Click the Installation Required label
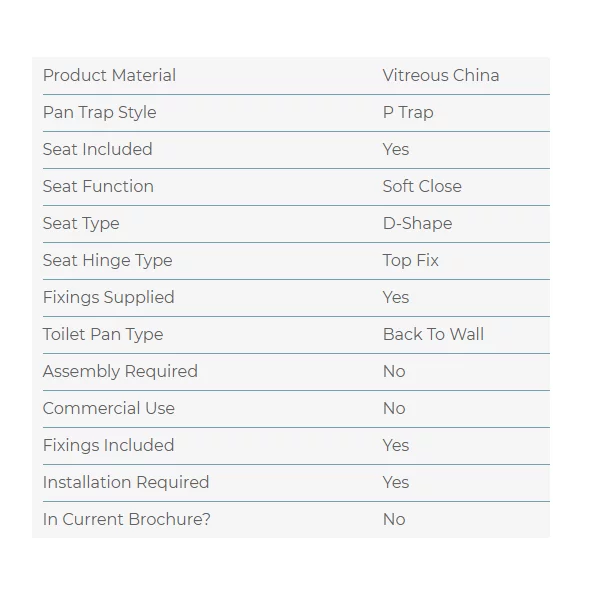Viewport: 600px width, 600px height. (x=126, y=483)
